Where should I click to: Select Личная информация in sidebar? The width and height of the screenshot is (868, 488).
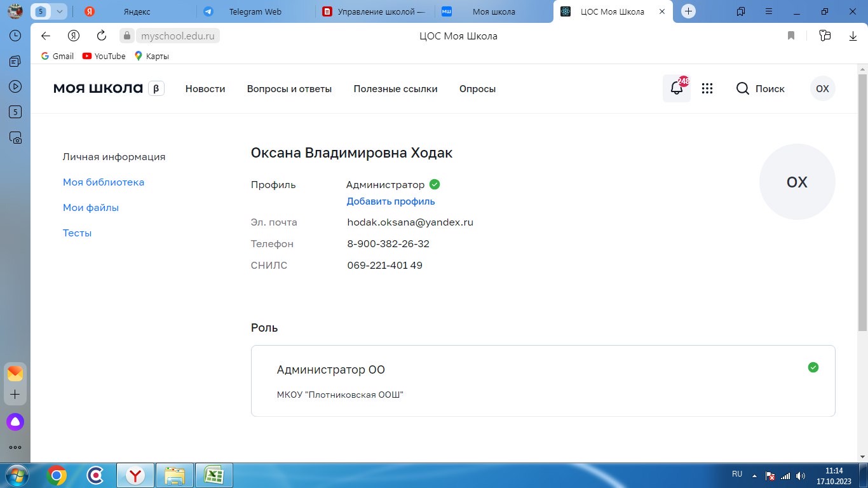[x=114, y=157]
